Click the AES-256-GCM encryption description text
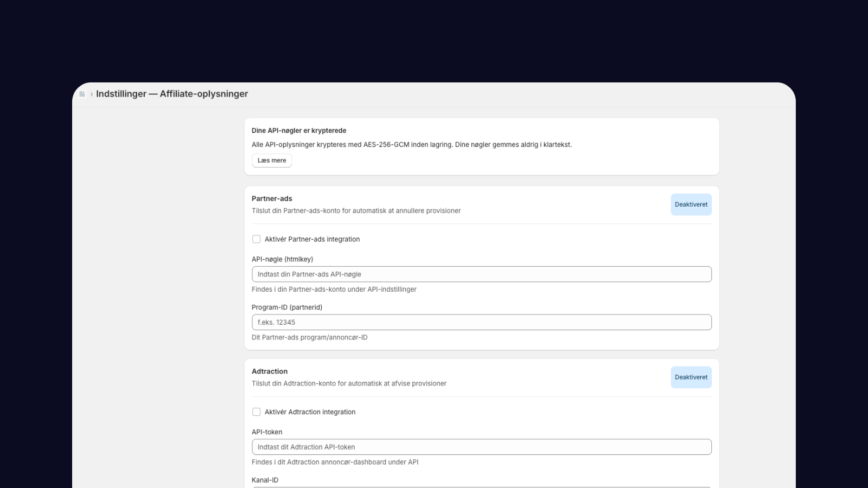 coord(412,145)
